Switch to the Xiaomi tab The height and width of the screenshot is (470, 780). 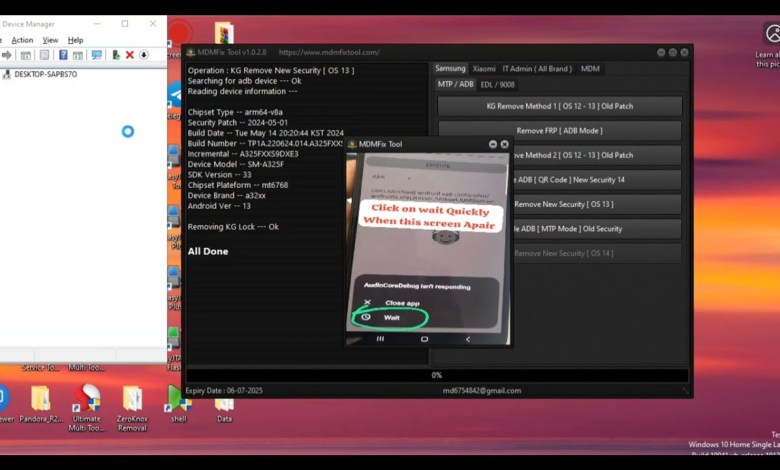pyautogui.click(x=484, y=69)
